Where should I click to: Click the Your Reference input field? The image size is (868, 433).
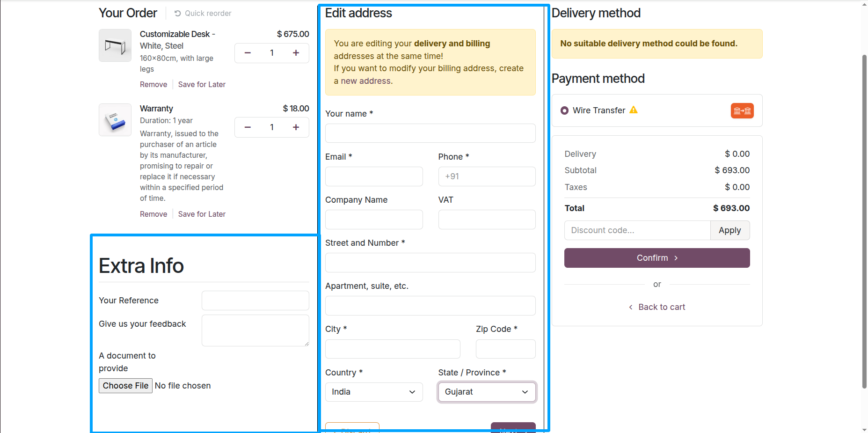[255, 301]
